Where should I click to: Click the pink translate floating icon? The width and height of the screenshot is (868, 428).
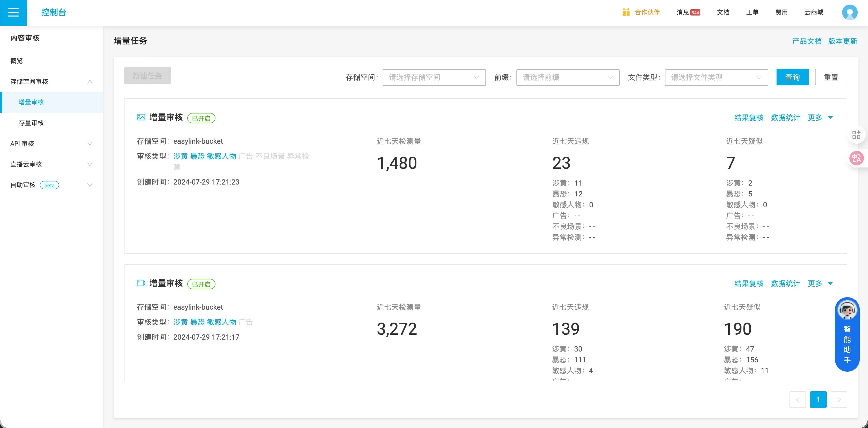coord(856,158)
